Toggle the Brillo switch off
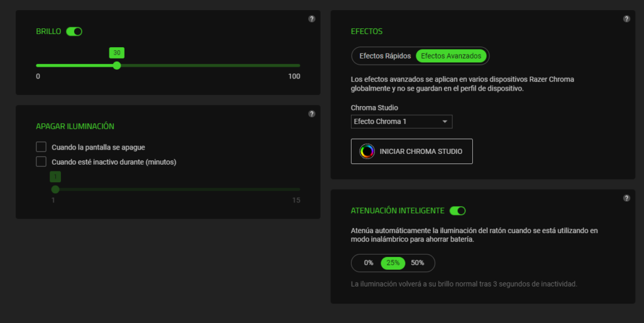The image size is (644, 323). click(74, 31)
